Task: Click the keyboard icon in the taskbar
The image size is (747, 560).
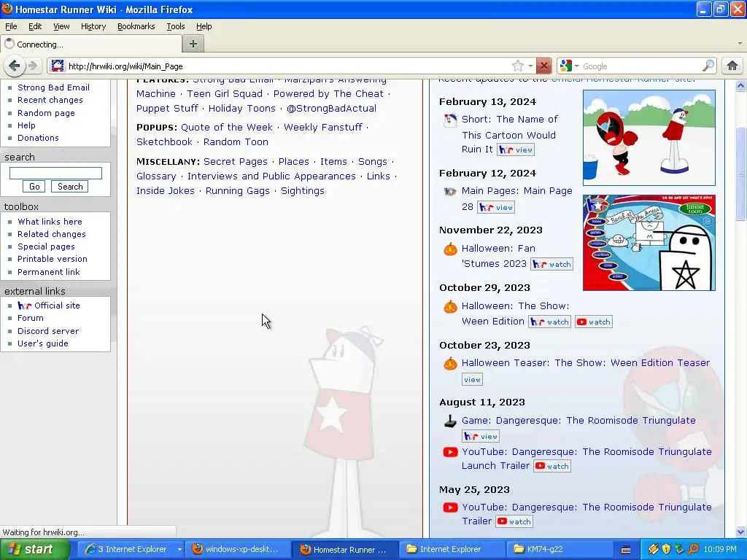Action: coord(626,550)
